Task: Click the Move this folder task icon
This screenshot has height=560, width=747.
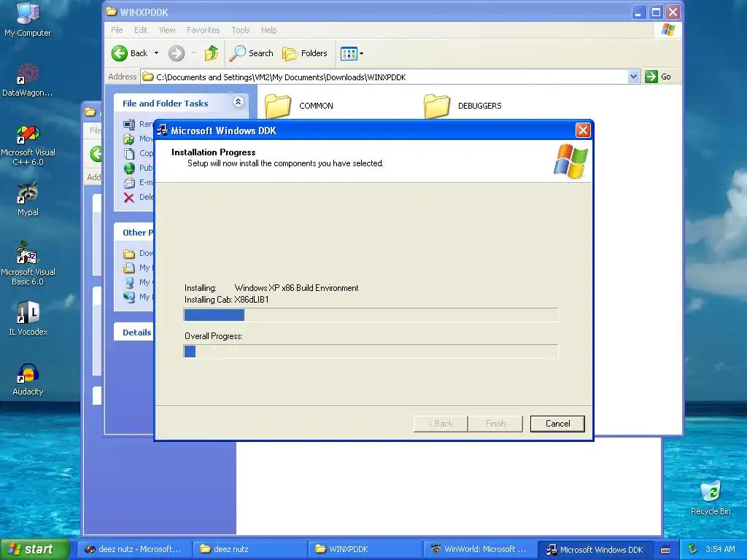Action: (129, 139)
